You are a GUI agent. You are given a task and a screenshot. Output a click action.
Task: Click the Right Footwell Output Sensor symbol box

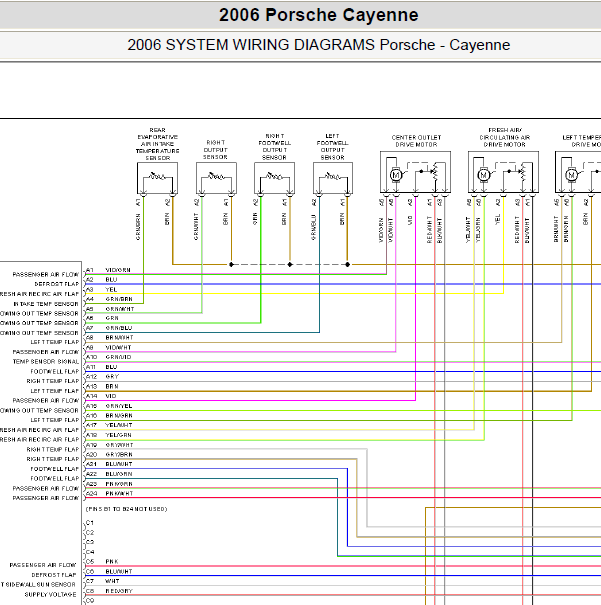coord(275,178)
